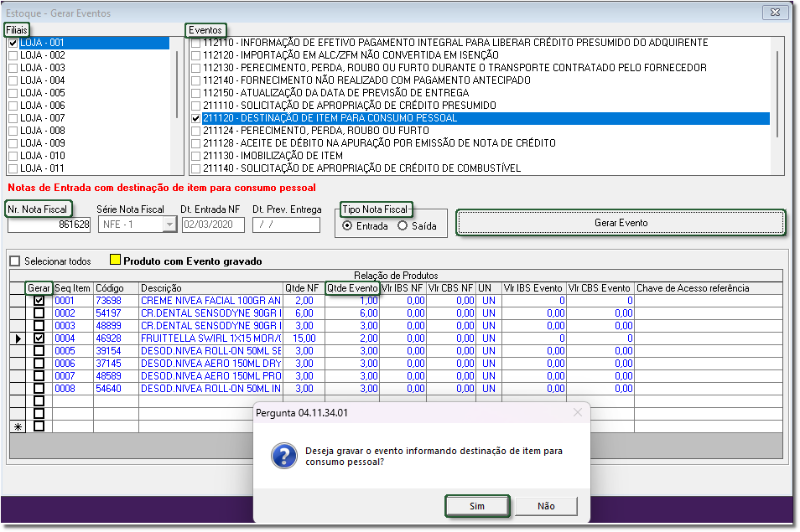Screen dimensions: 800x532
Task: Uncheck Gerar for item 0001 Creme Nivea Facial
Action: (39, 301)
